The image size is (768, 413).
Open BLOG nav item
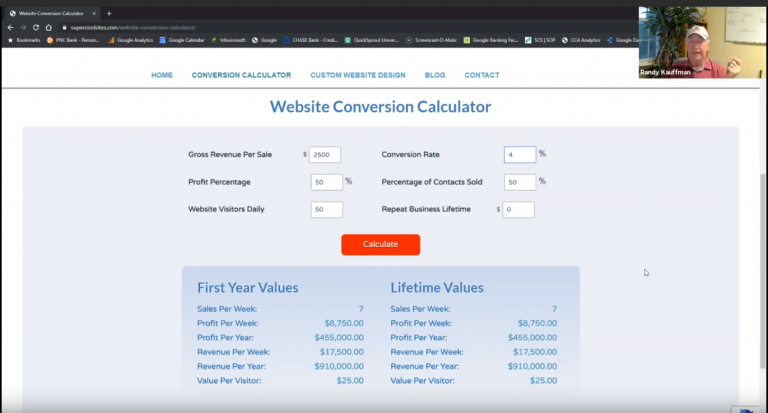435,75
